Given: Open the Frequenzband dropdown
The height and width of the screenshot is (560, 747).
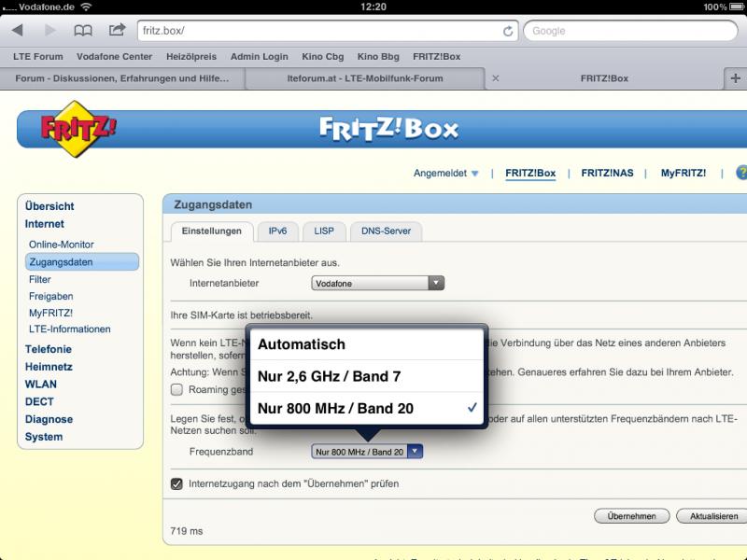Looking at the screenshot, I should (367, 452).
